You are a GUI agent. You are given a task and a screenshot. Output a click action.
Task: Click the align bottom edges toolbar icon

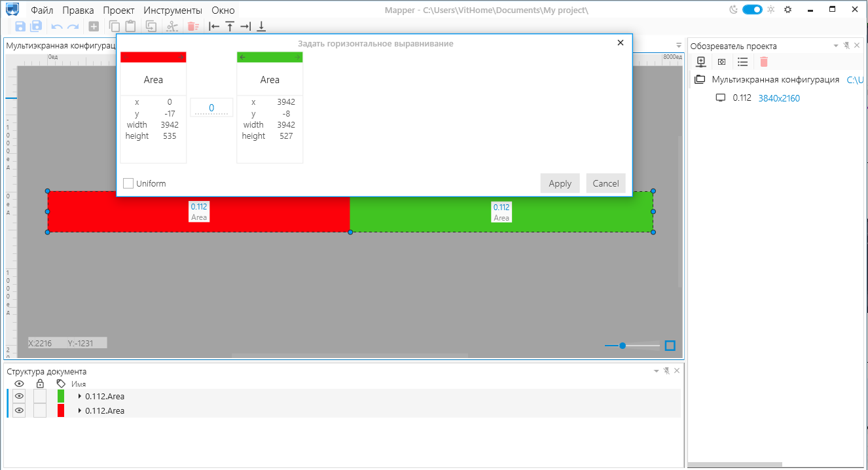261,26
